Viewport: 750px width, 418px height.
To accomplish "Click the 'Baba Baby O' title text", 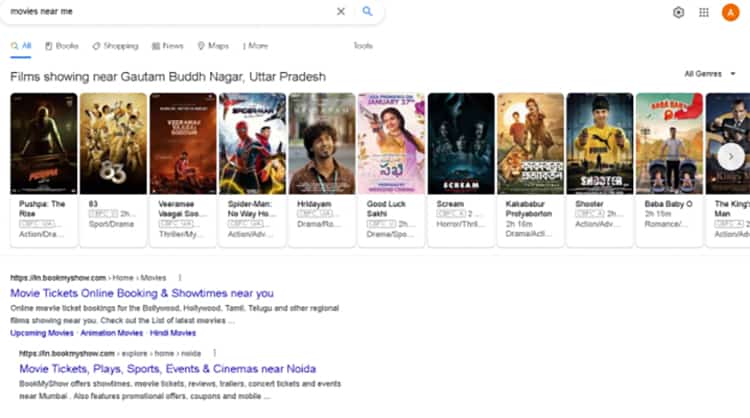I will click(668, 204).
